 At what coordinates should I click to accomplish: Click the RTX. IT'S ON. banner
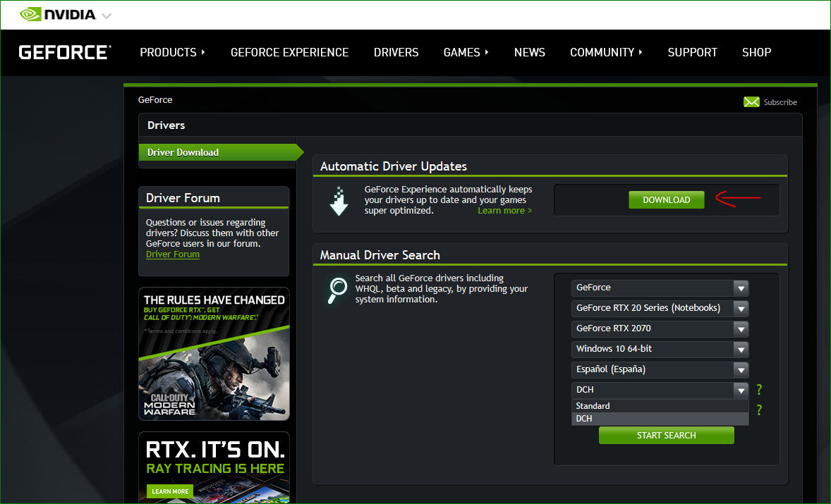pyautogui.click(x=214, y=467)
